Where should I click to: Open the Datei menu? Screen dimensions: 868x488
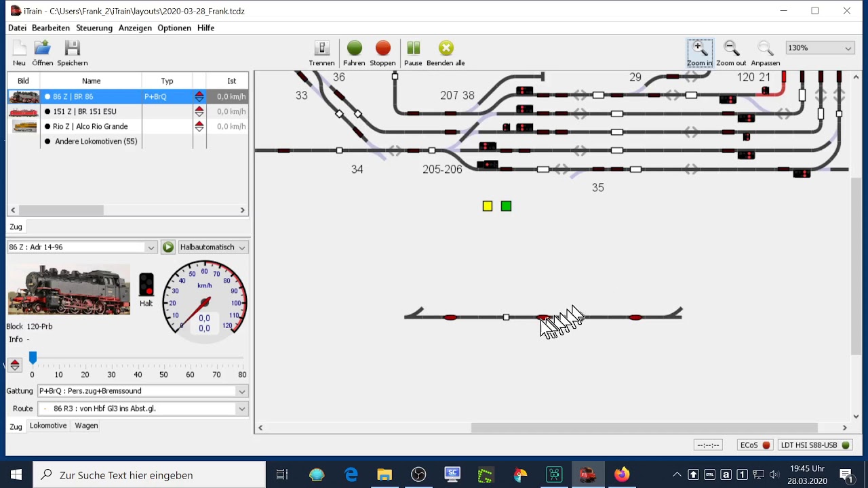pyautogui.click(x=17, y=28)
